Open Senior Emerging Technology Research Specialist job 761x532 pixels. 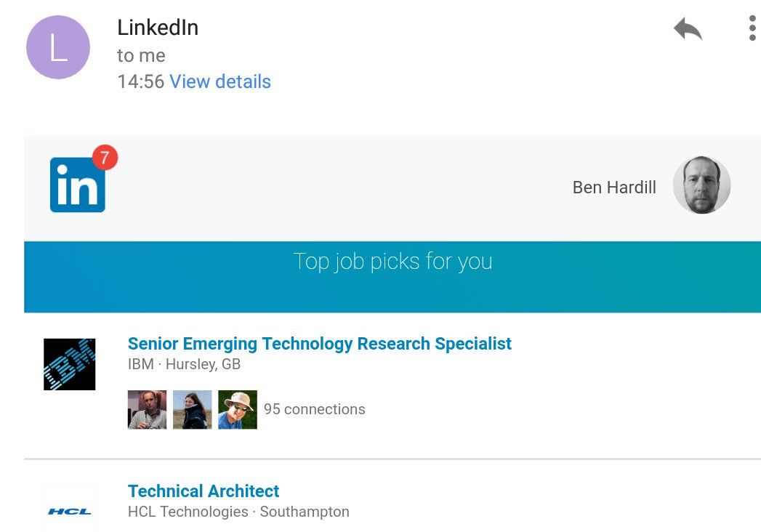pos(320,344)
